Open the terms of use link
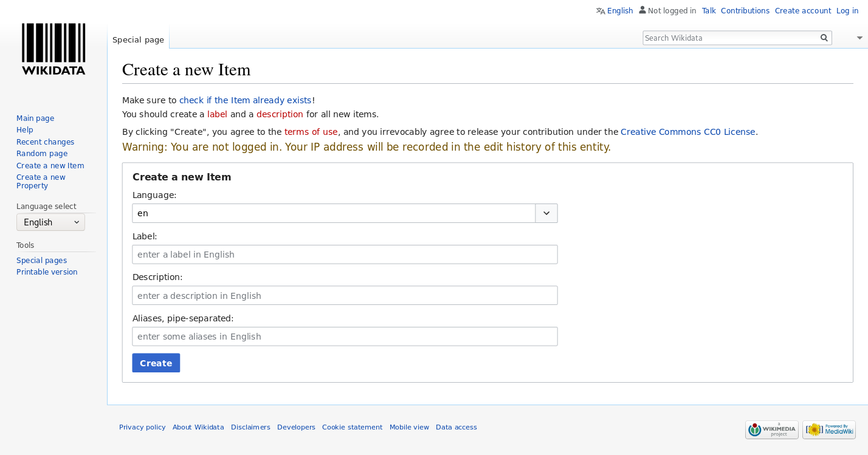Image resolution: width=868 pixels, height=455 pixels. [x=311, y=132]
